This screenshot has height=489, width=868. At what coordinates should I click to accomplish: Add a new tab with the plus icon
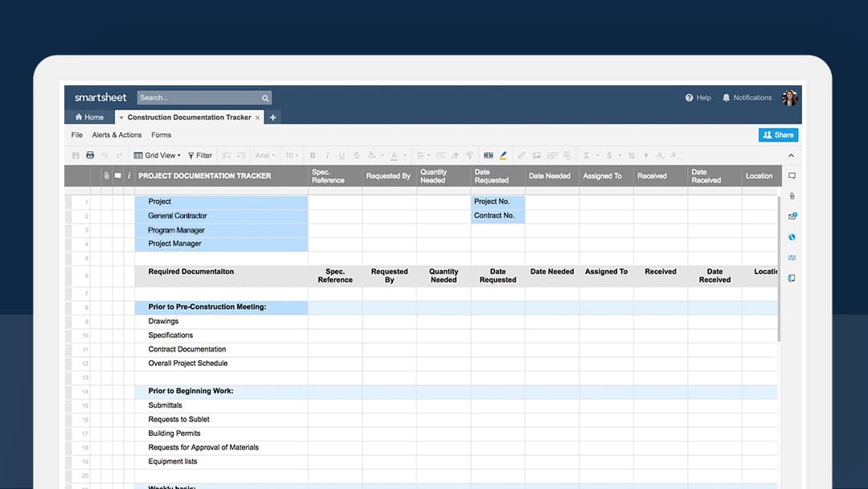tap(272, 117)
